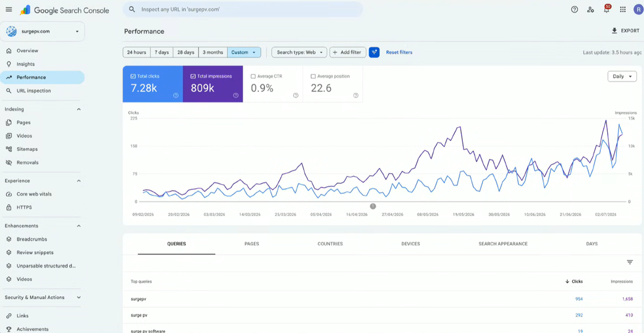644x333 pixels.
Task: Enable the Average position checkbox
Action: 313,76
